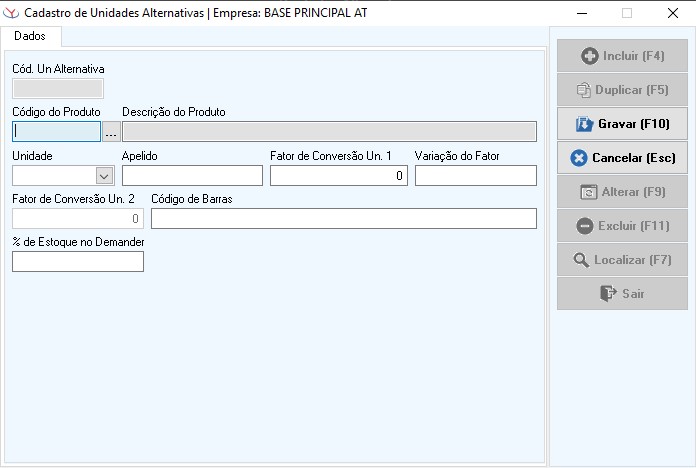Click the Sair exit door icon

click(607, 294)
